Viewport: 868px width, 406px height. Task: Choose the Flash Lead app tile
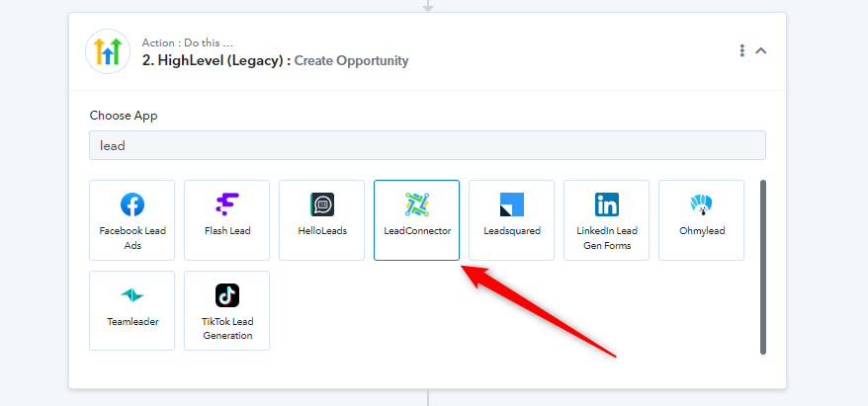pos(227,220)
